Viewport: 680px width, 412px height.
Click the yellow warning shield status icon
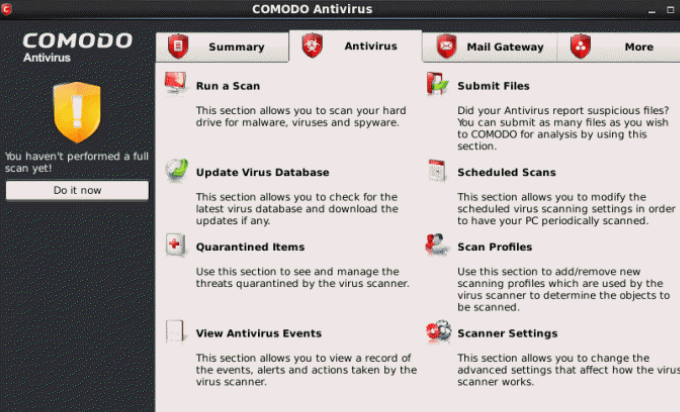(x=77, y=112)
